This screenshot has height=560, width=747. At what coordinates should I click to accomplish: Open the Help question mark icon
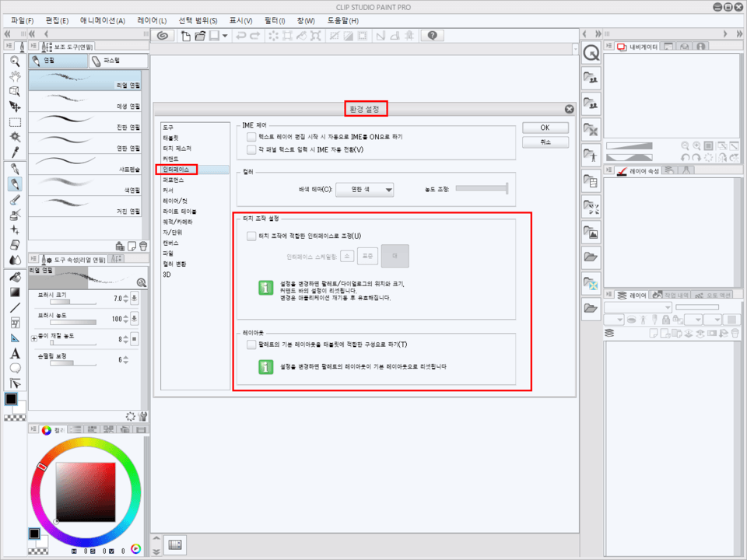click(432, 36)
